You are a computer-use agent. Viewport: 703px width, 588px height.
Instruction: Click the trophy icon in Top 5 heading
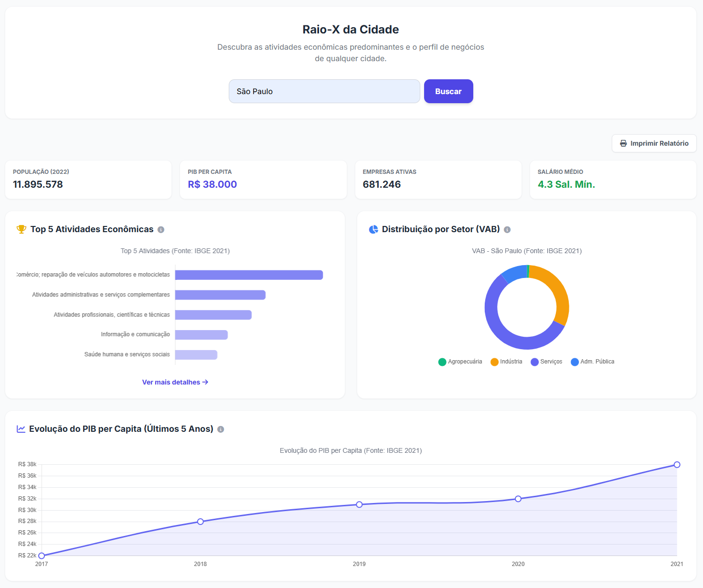(21, 229)
